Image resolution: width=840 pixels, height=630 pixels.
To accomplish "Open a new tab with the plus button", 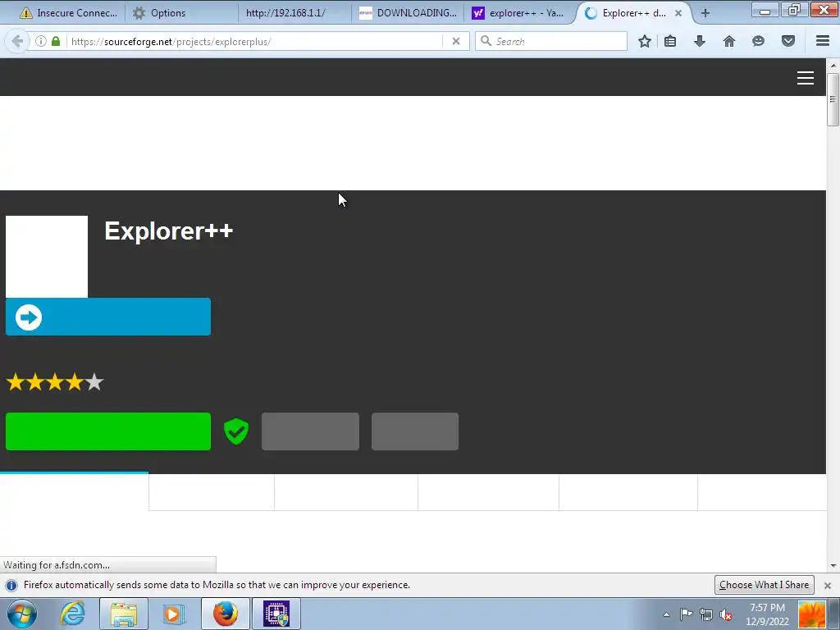I will [x=705, y=13].
